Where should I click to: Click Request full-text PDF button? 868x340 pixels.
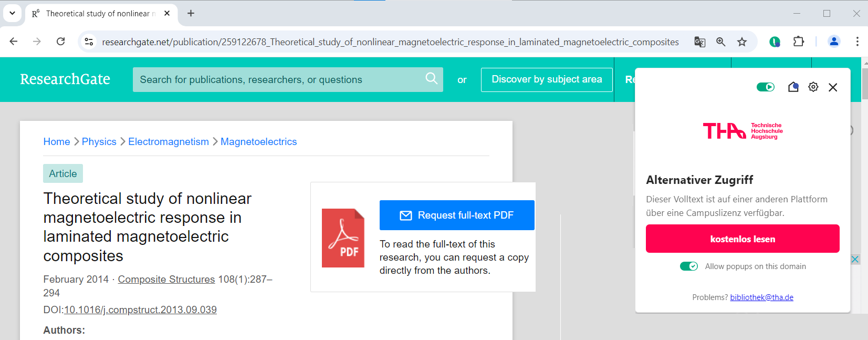pos(457,215)
